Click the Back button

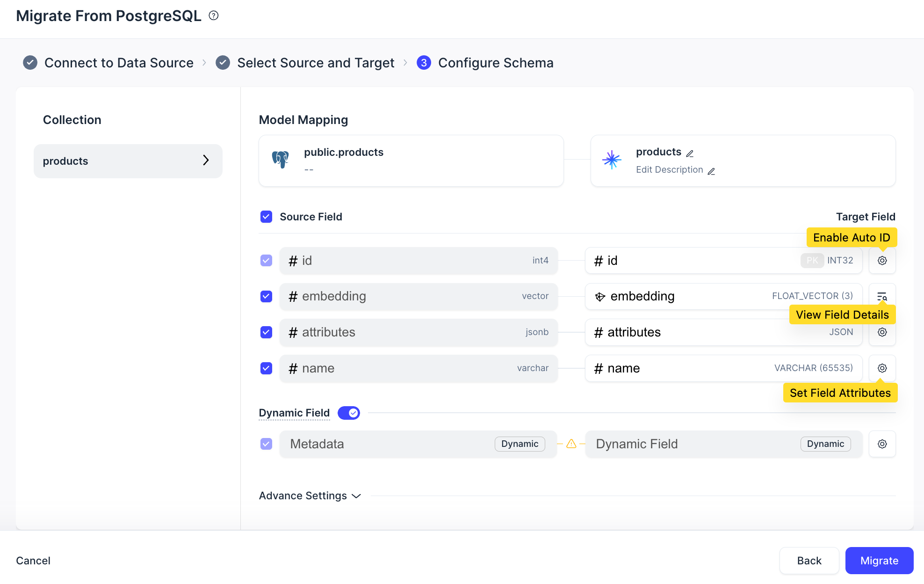809,561
